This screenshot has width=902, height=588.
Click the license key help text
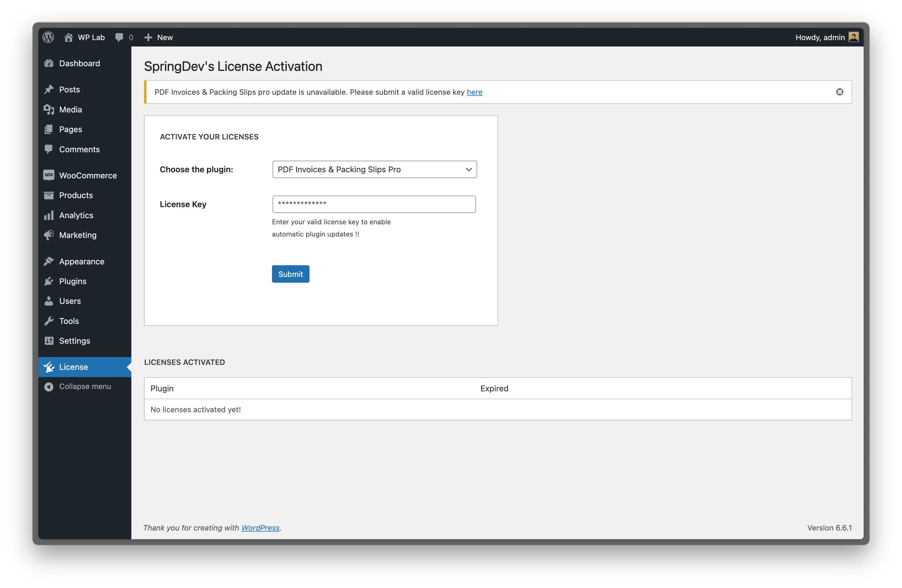(x=331, y=228)
